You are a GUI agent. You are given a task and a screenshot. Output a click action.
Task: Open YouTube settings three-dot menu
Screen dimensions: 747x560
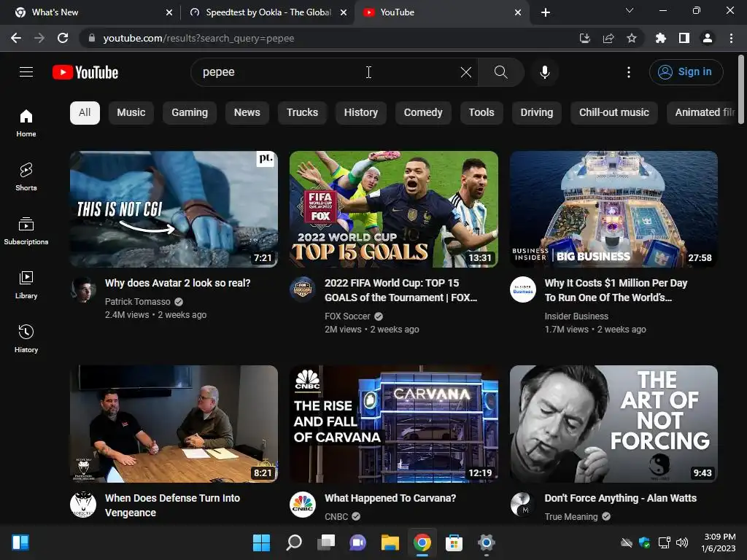pyautogui.click(x=629, y=72)
